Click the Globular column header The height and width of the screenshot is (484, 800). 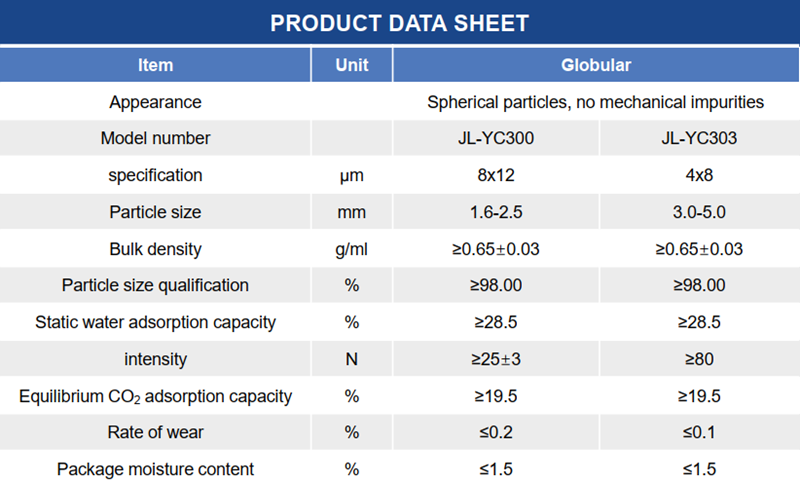(x=596, y=66)
